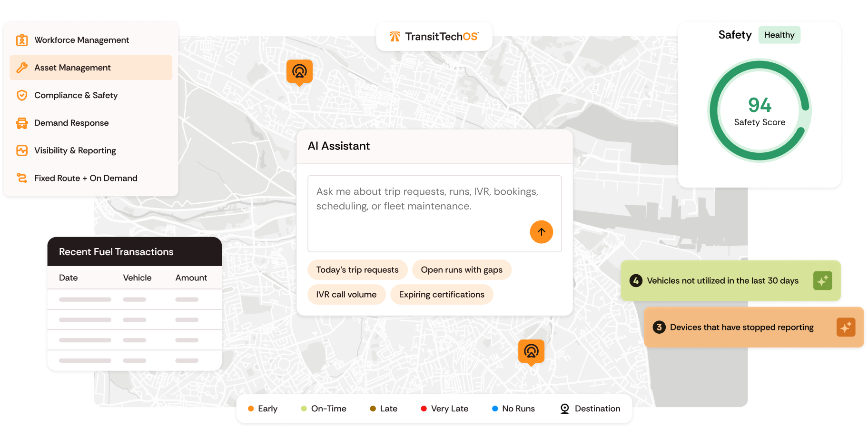Click the Demand Response vehicle icon

pos(22,123)
